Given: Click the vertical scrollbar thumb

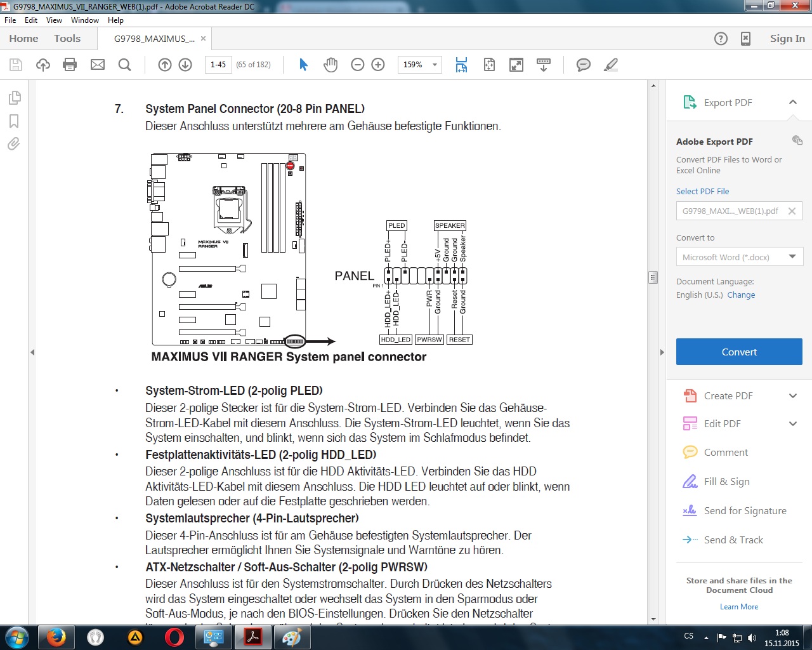Looking at the screenshot, I should click(x=653, y=277).
